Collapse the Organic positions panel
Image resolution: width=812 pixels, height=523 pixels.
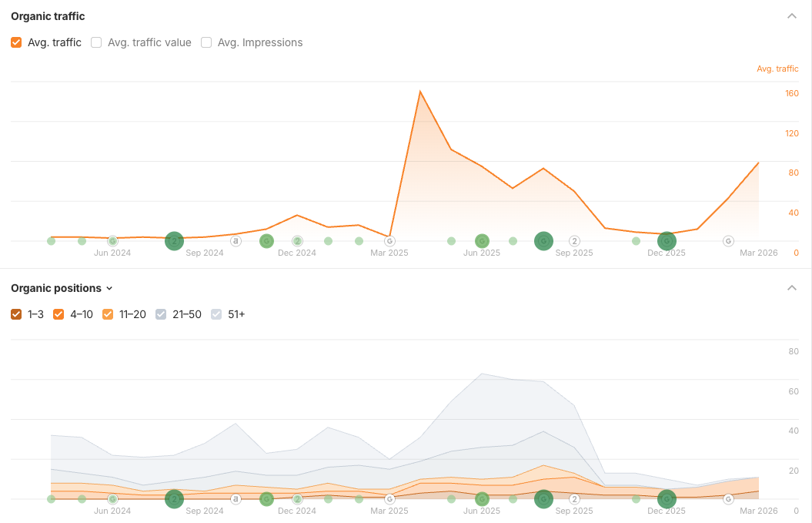(792, 287)
